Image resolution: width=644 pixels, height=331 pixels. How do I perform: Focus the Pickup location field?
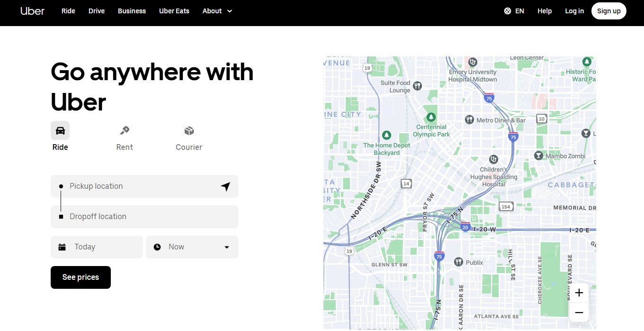click(144, 186)
